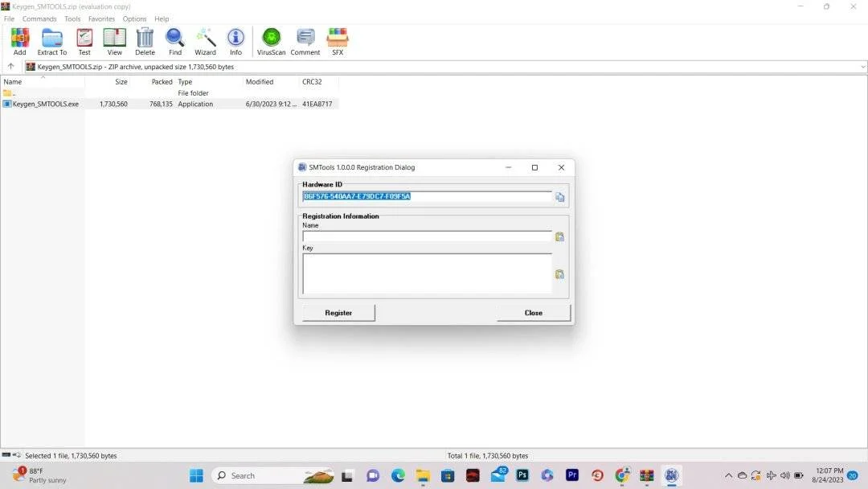The height and width of the screenshot is (489, 868).
Task: Show archive Info icon
Action: coord(235,42)
